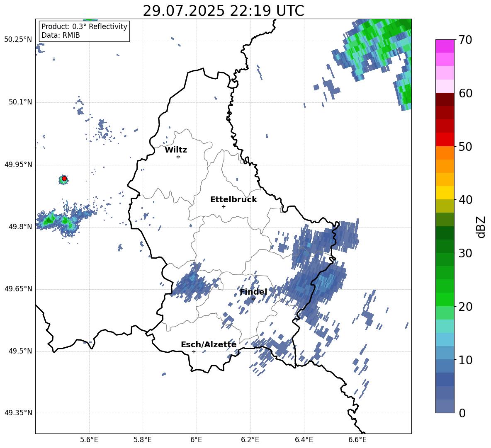
Task: Click the 49.35°N latitude label
Action: coord(18,413)
